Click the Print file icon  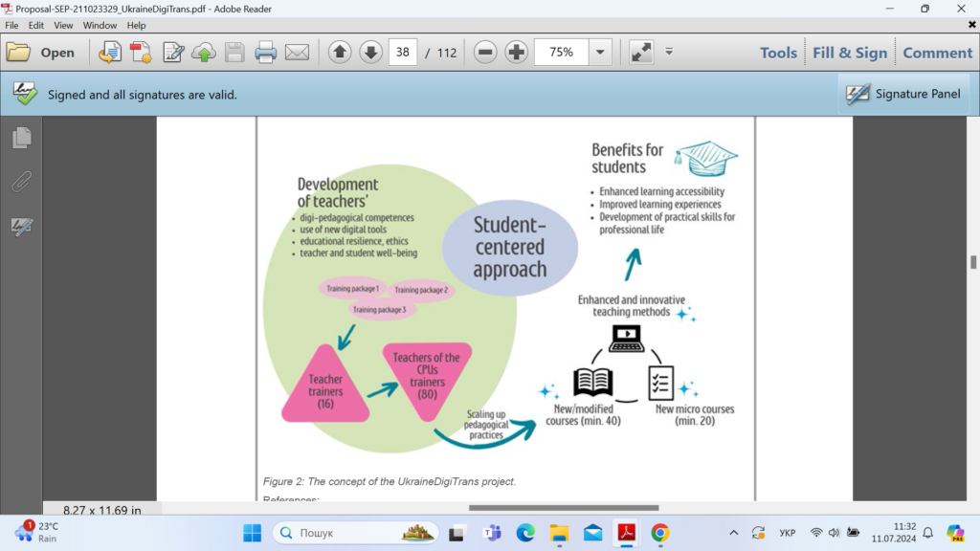click(265, 53)
